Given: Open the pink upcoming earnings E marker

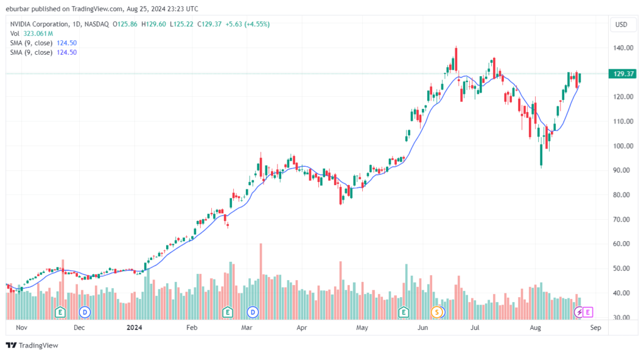Looking at the screenshot, I should [588, 312].
